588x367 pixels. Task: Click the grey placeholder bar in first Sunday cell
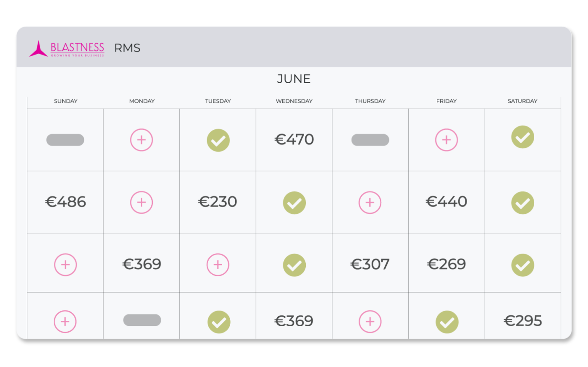coord(65,140)
